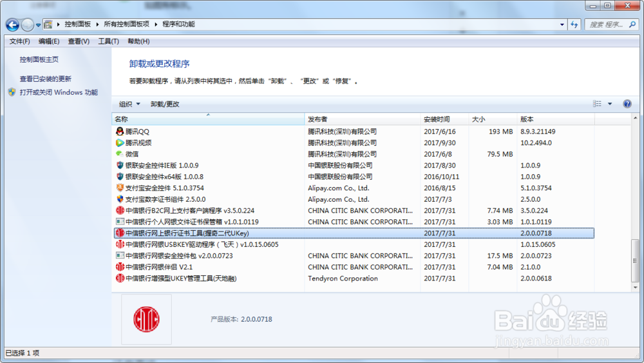
Task: Open the address bar history dropdown
Action: (562, 25)
